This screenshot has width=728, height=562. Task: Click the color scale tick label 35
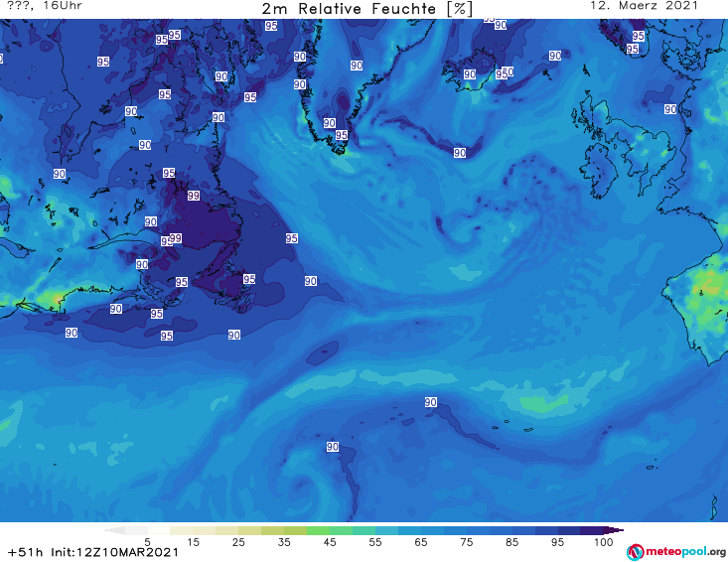(x=284, y=542)
